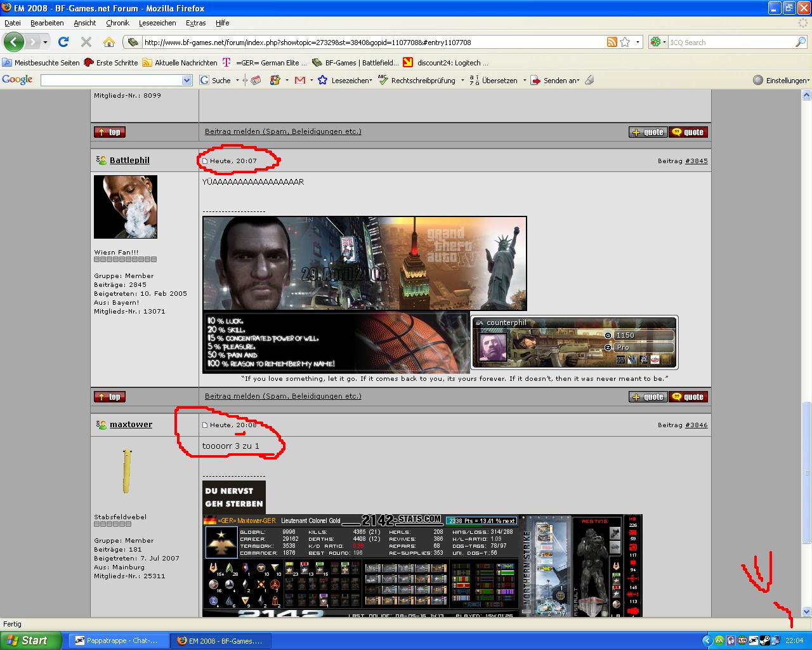Image resolution: width=812 pixels, height=650 pixels.
Task: Expand the Google search box dropdown arrow
Action: (x=187, y=80)
